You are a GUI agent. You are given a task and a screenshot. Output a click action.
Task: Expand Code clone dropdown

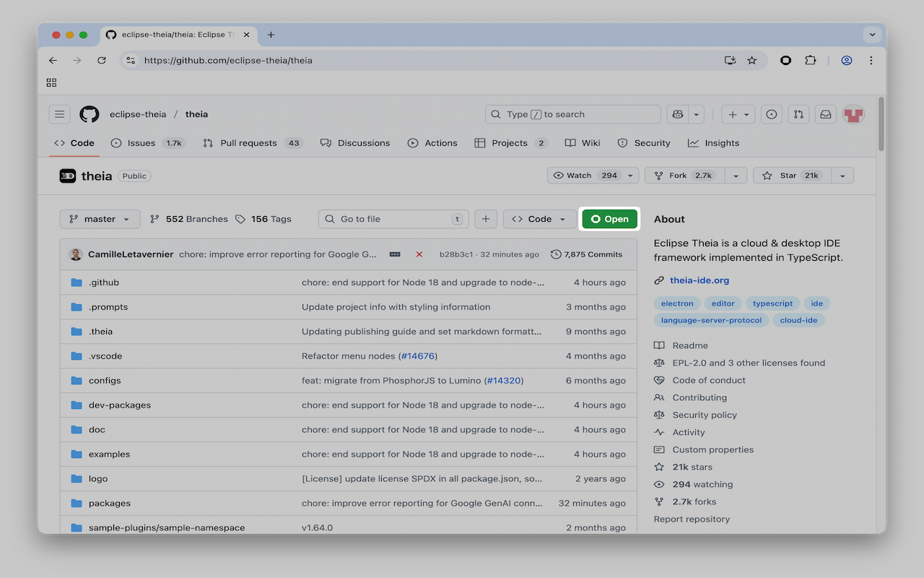coord(540,219)
